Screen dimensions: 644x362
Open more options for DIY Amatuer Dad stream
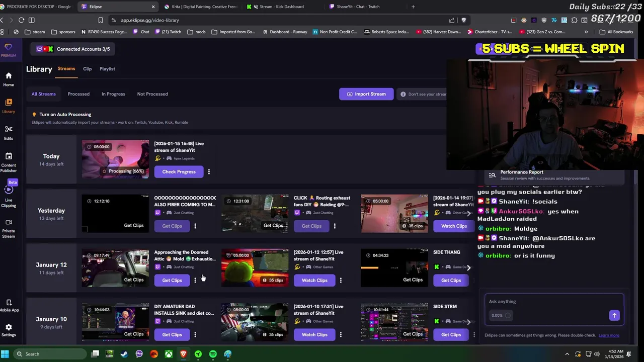195,335
